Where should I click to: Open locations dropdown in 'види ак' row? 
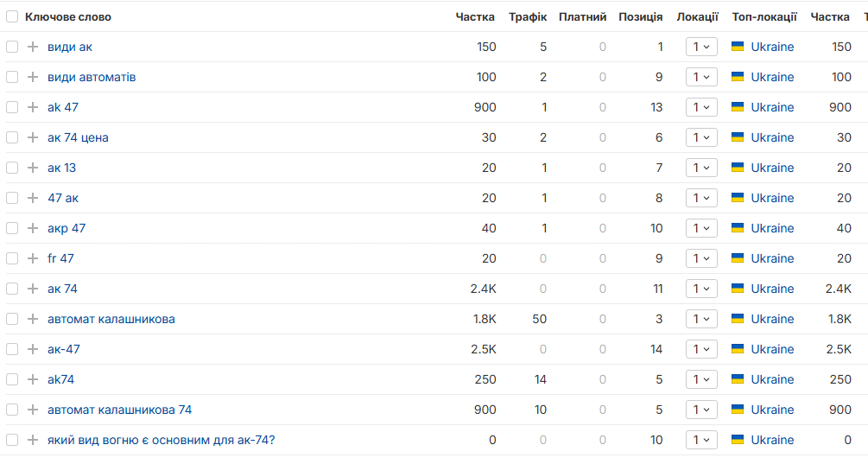(x=701, y=47)
